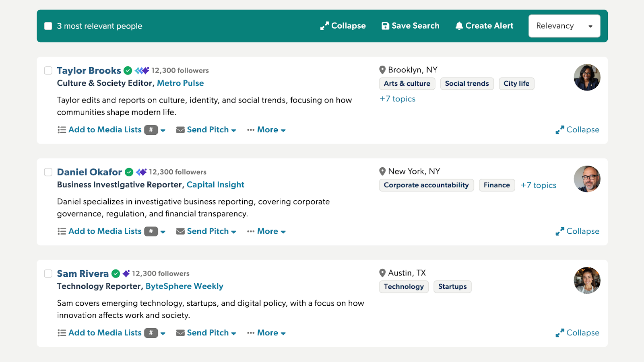Screen dimensions: 644x362
Task: Click the outlet icons next to Taylor Brooks' name
Action: (141, 70)
